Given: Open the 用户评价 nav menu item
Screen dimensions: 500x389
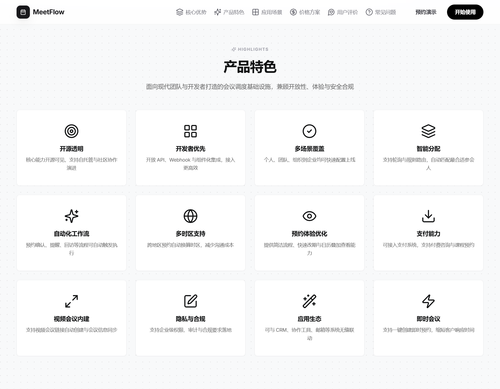Looking at the screenshot, I should coord(343,12).
